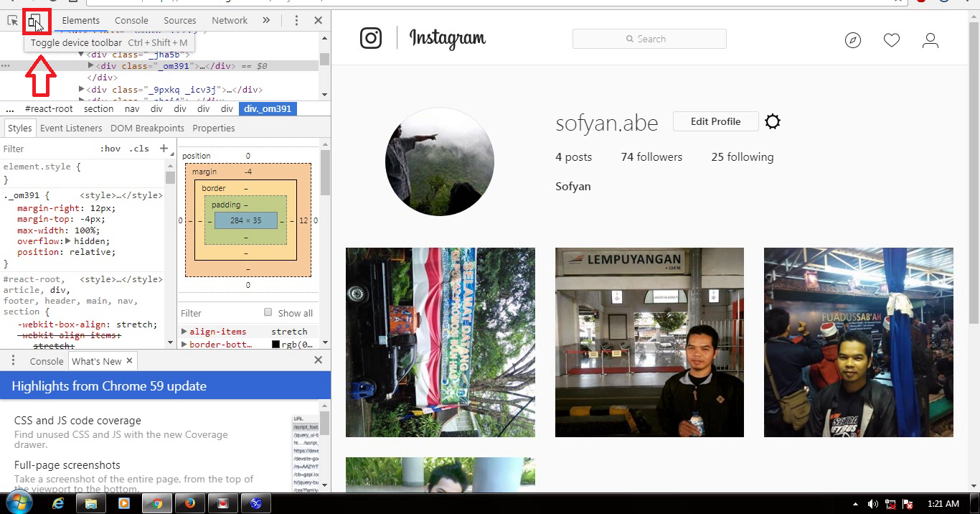980x514 pixels.
Task: Read the CSS and JS code coverage item
Action: pos(77,421)
